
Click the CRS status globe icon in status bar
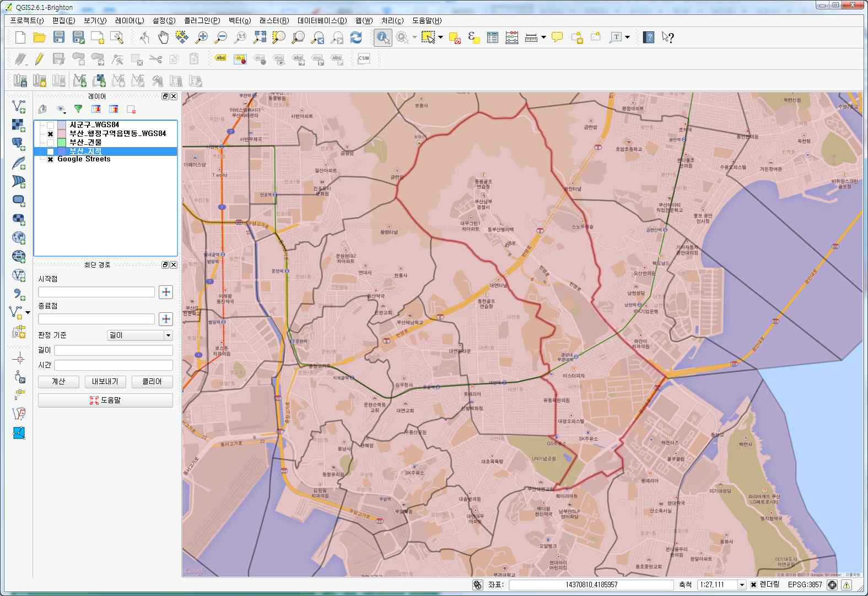(x=832, y=585)
